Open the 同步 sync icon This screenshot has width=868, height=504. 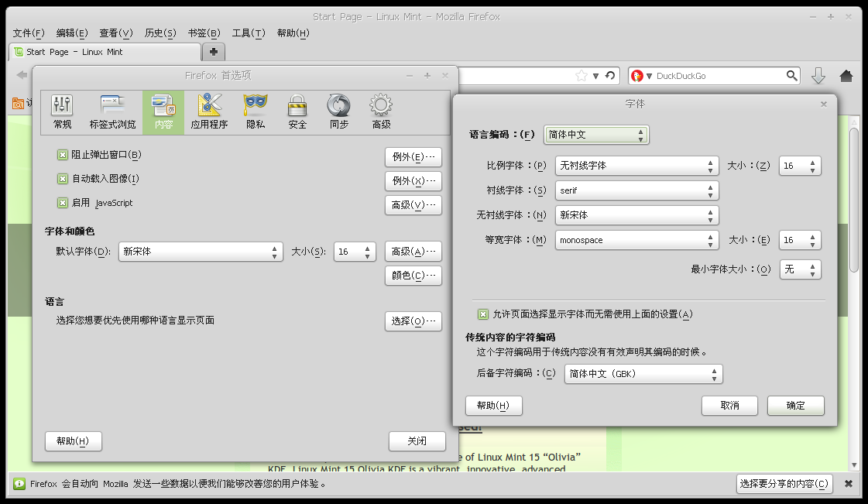tap(339, 112)
